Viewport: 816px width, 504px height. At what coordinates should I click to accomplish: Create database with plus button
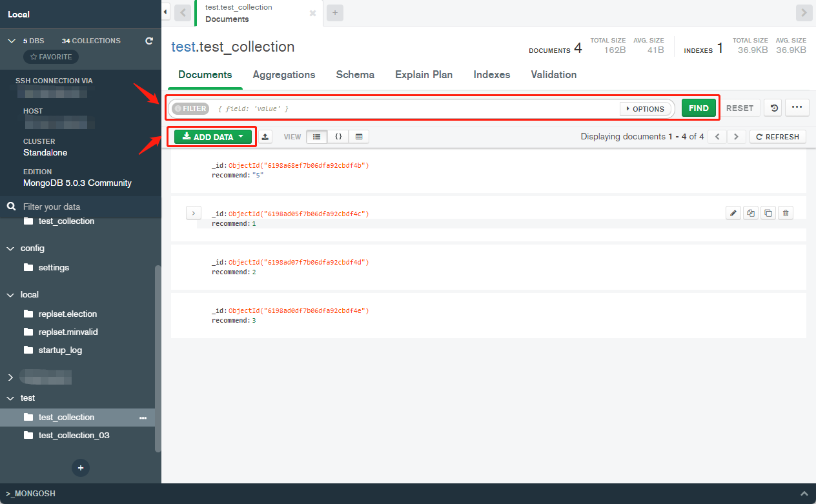click(81, 467)
